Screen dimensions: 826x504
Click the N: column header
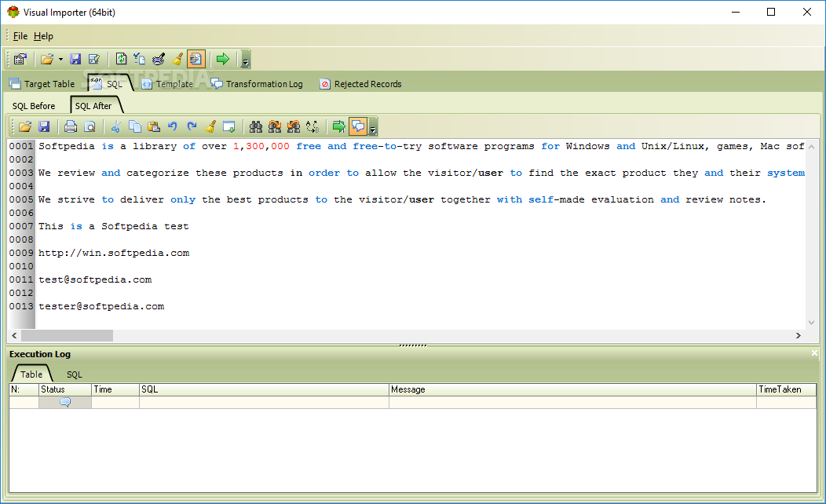24,389
